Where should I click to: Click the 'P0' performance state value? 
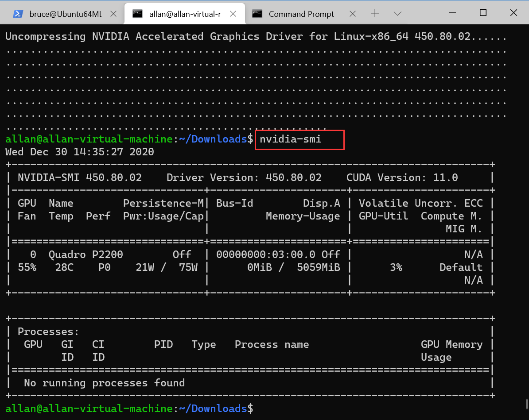pyautogui.click(x=104, y=267)
